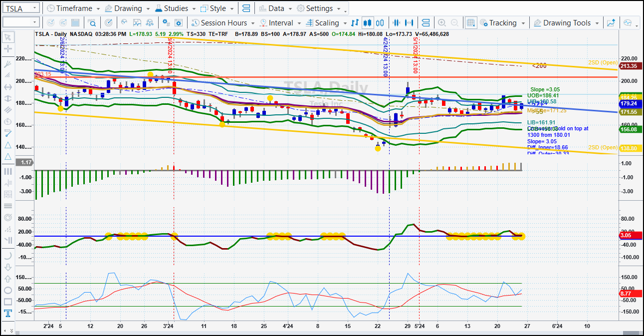
Task: Select the up arrow marker tool
Action: (8, 279)
